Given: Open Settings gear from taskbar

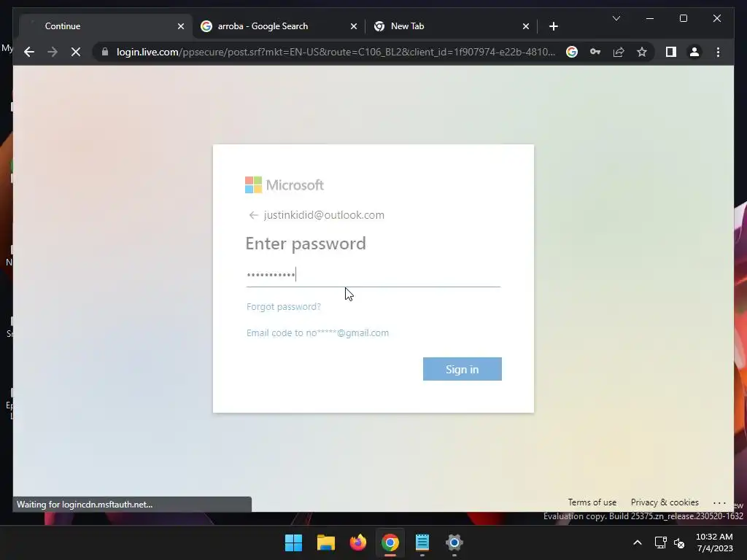Looking at the screenshot, I should point(454,542).
